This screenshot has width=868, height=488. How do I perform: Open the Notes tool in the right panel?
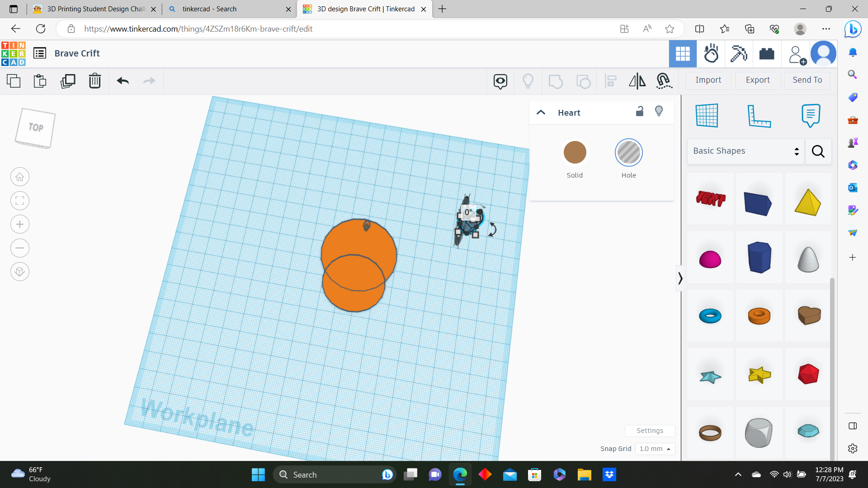point(810,116)
